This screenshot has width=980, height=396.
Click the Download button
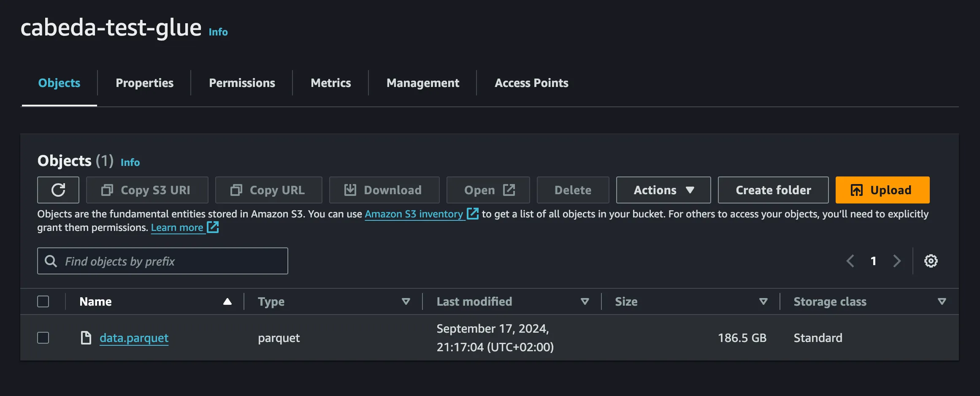384,190
